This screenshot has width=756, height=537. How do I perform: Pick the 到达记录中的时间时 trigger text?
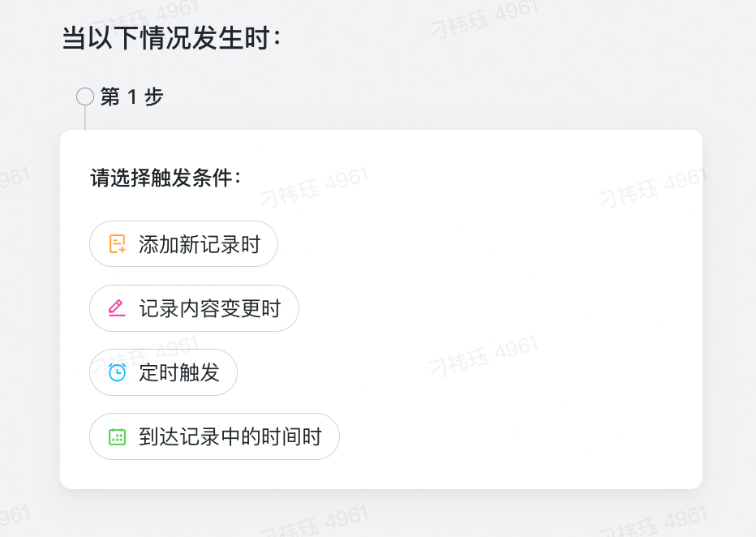pyautogui.click(x=230, y=437)
